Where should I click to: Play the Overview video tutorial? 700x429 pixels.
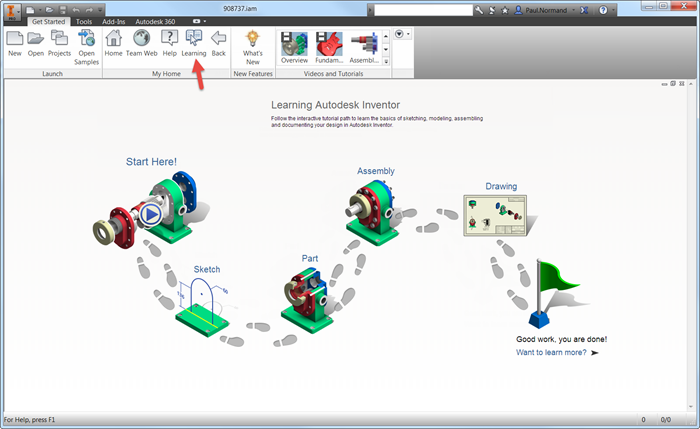pos(294,48)
